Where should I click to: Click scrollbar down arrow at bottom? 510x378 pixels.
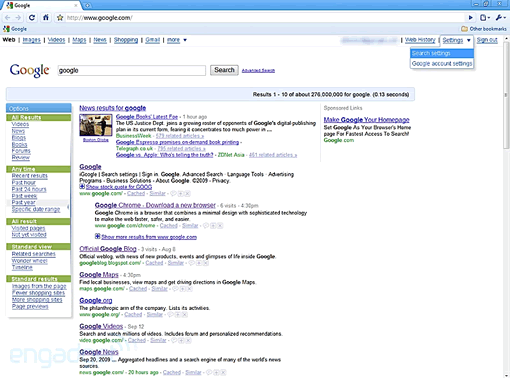(506, 375)
